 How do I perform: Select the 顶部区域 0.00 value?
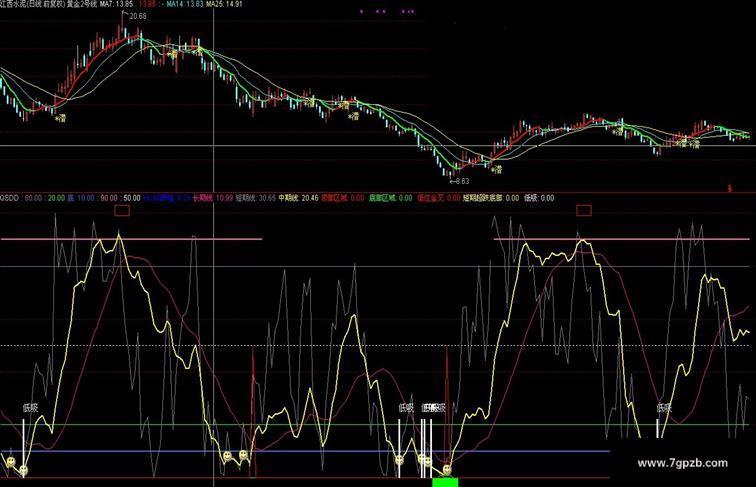pos(343,198)
